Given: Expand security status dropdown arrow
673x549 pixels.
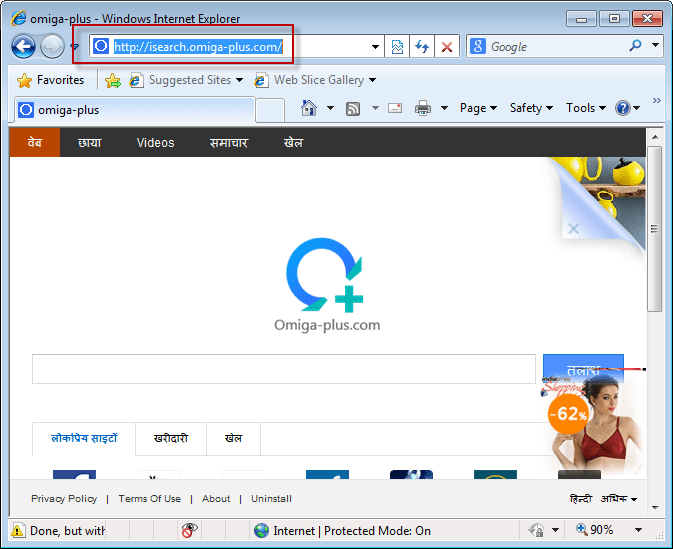Looking at the screenshot, I should coord(555,531).
